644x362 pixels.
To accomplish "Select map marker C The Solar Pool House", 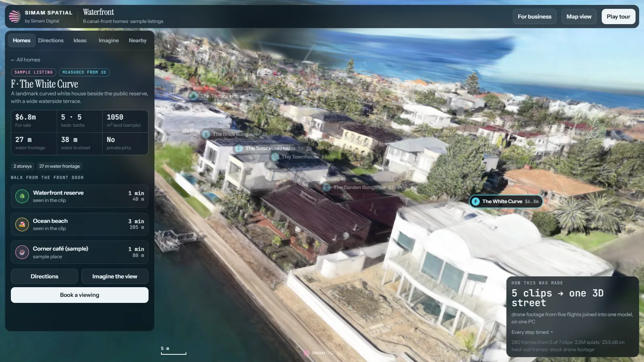I will point(274,148).
